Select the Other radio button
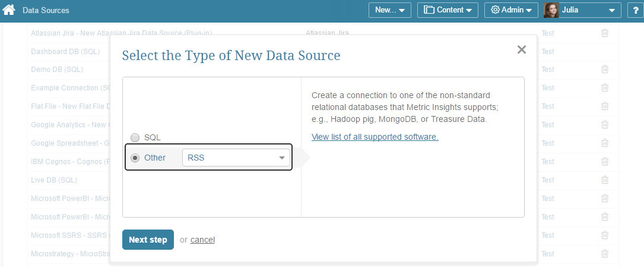 135,158
